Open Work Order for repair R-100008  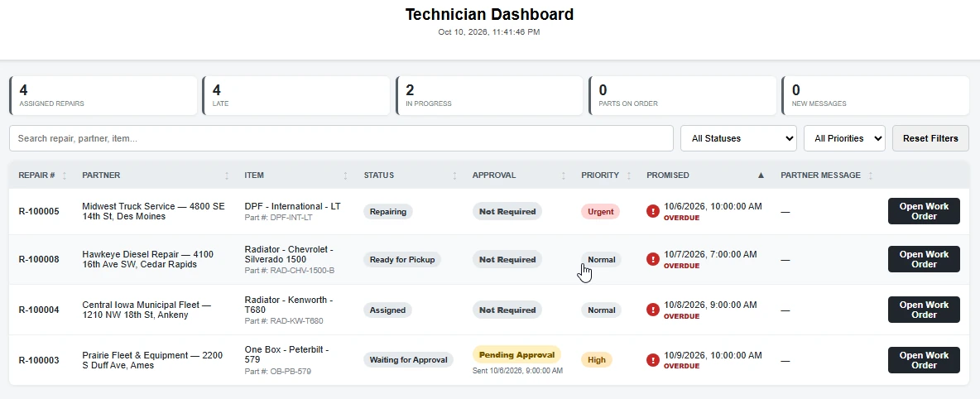(924, 259)
